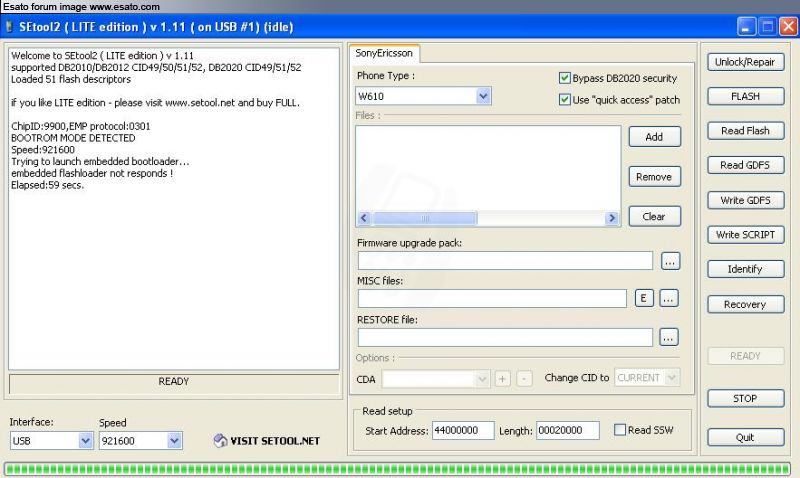
Task: Add a file with Add button
Action: click(655, 137)
